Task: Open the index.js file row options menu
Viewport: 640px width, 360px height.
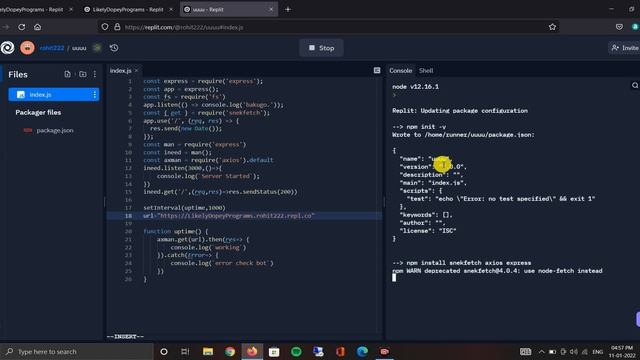Action: 95,95
